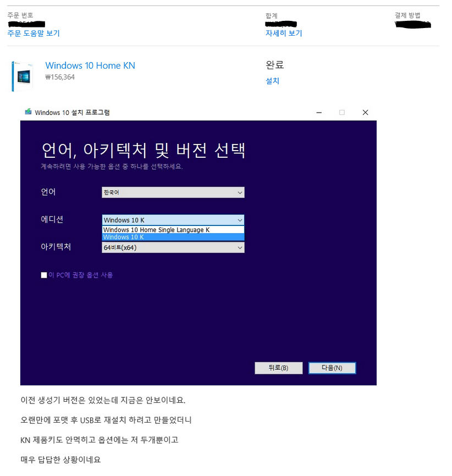The height and width of the screenshot is (476, 452).
Task: Click the 주문 번호 label
Action: click(20, 15)
